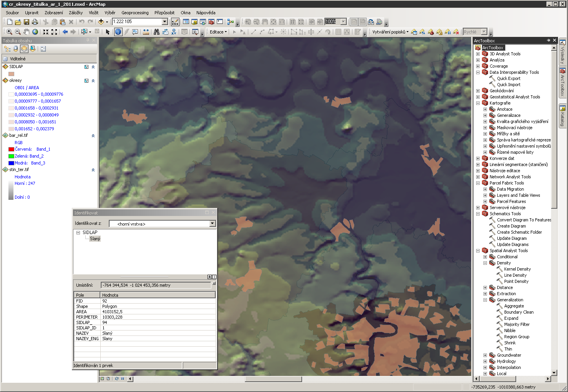568x392 pixels.
Task: Open the Zobrazení menu
Action: [x=54, y=13]
